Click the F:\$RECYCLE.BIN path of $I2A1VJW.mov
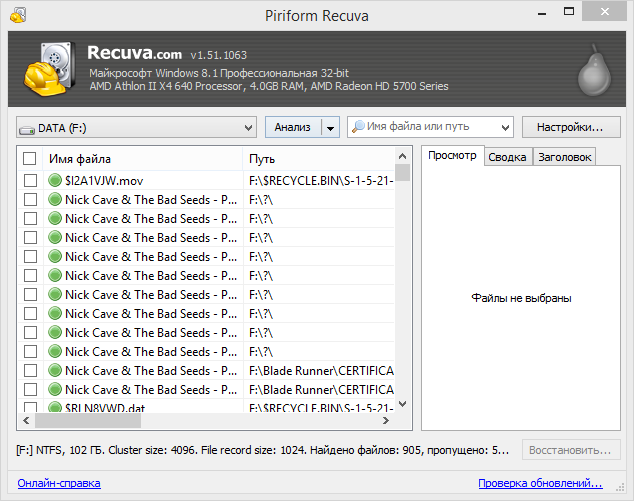The height and width of the screenshot is (501, 634). click(x=321, y=181)
